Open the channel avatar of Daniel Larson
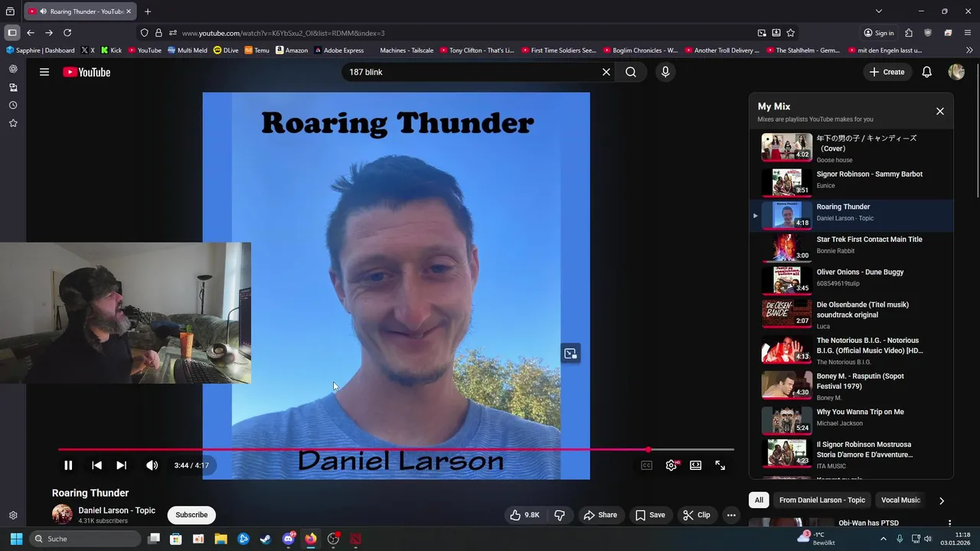Viewport: 980px width, 551px height. [62, 515]
